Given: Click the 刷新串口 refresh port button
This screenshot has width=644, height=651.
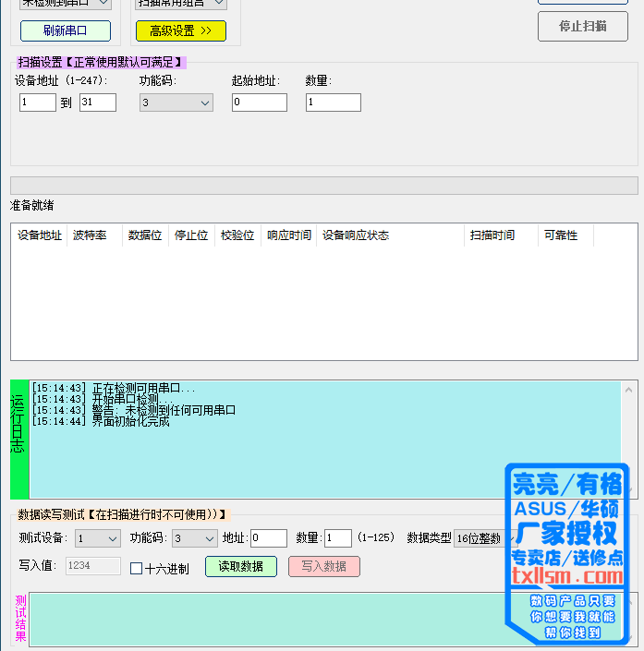Looking at the screenshot, I should point(65,30).
